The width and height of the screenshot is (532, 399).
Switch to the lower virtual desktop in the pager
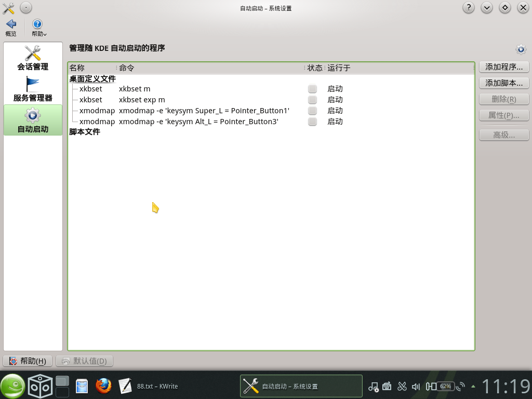62,392
